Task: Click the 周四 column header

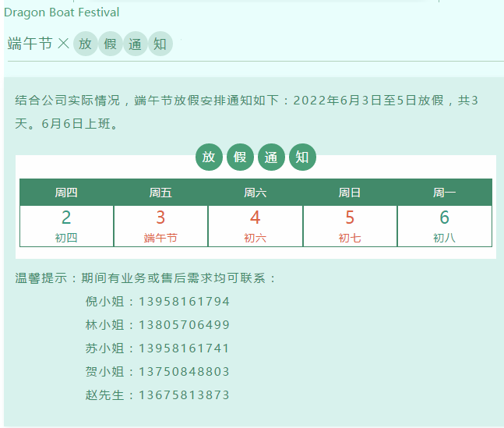Action: [66, 193]
